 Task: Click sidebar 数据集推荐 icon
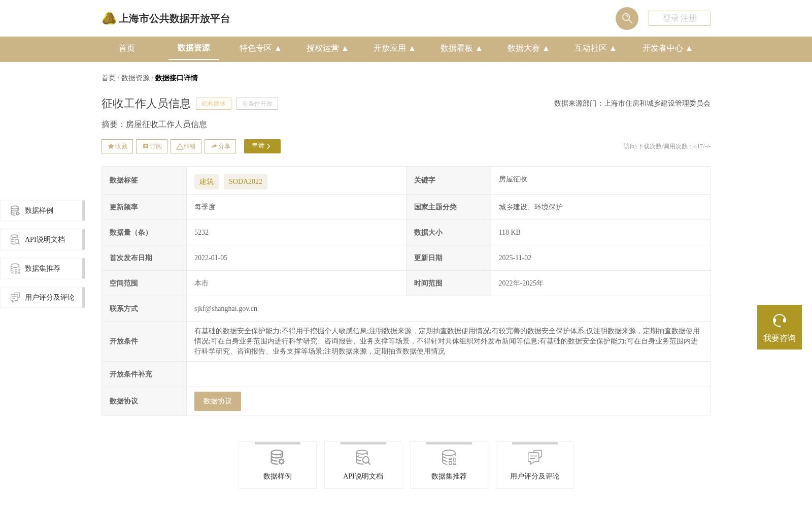15,268
